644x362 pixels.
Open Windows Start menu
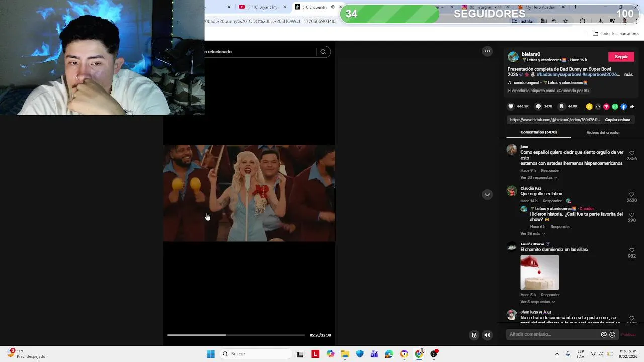211,354
